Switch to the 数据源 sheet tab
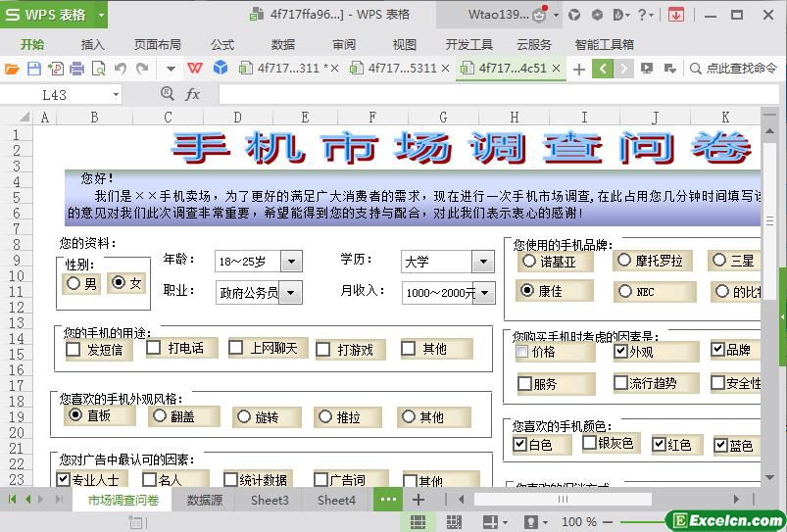Image resolution: width=787 pixels, height=532 pixels. coord(204,500)
